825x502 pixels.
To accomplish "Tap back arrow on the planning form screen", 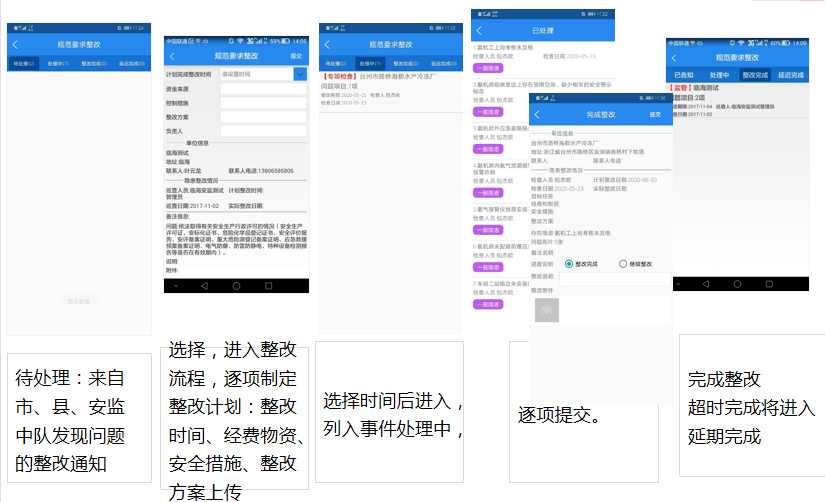I will pos(172,56).
